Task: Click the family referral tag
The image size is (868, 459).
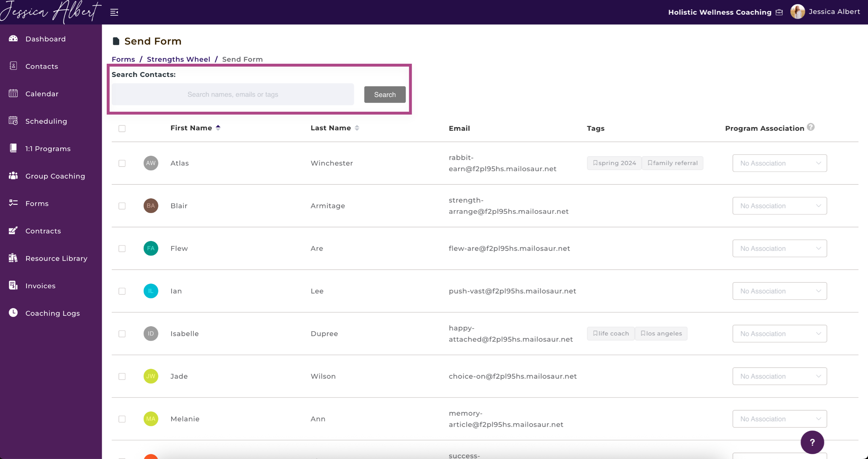Action: pyautogui.click(x=672, y=163)
